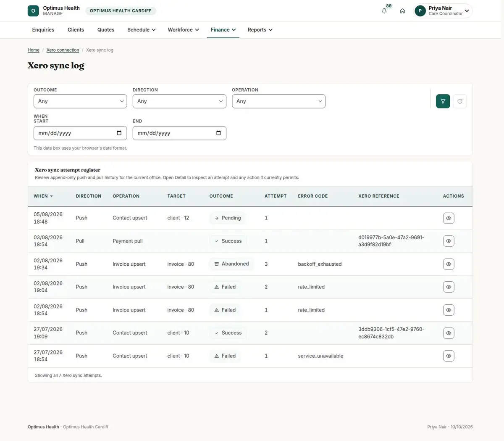The height and width of the screenshot is (441, 504).
Task: Click the Showing all 7 Xero sync attempts text
Action: pyautogui.click(x=68, y=375)
